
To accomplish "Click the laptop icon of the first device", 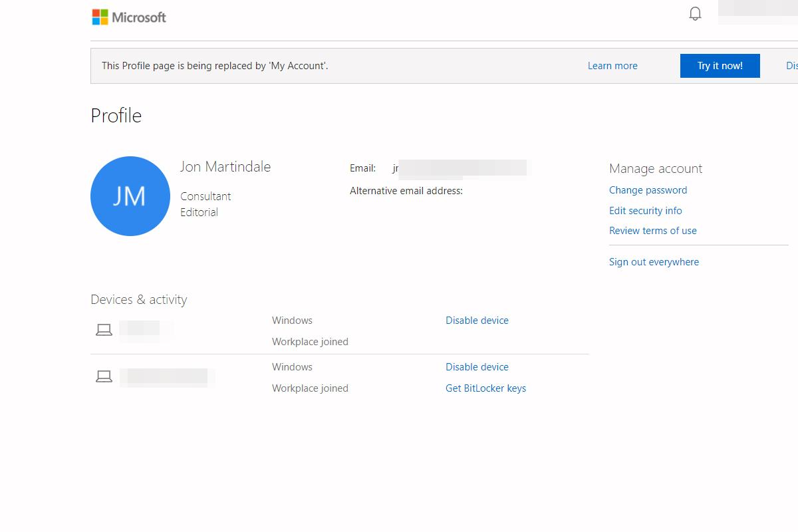I will pyautogui.click(x=104, y=330).
